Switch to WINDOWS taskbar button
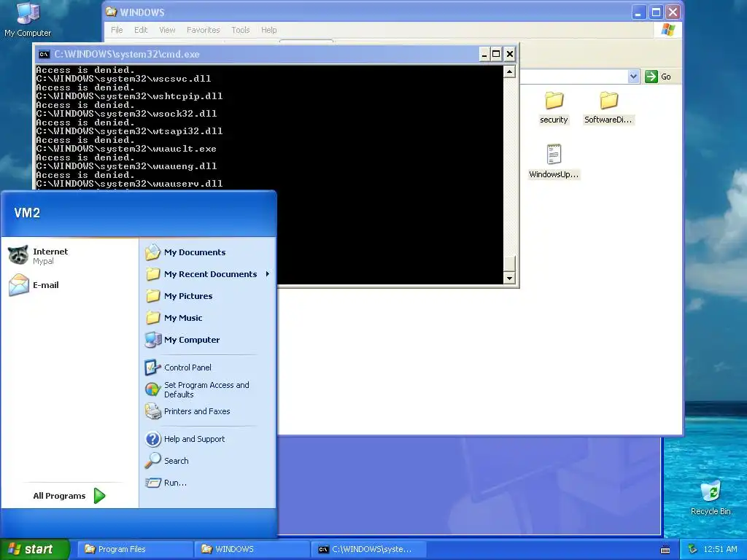The width and height of the screenshot is (747, 560). tap(252, 549)
